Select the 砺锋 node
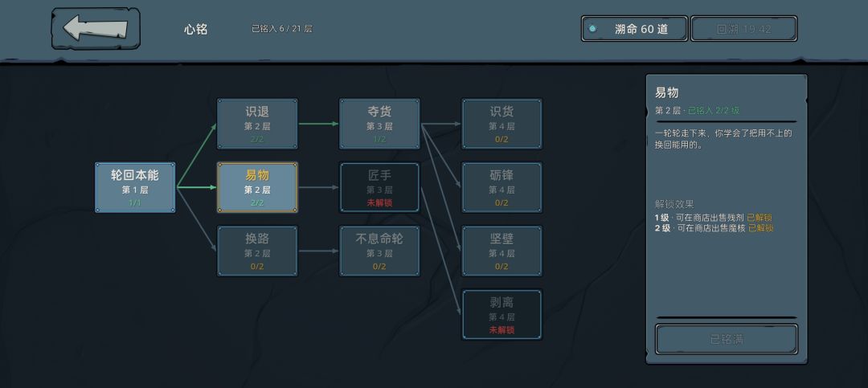 point(502,188)
